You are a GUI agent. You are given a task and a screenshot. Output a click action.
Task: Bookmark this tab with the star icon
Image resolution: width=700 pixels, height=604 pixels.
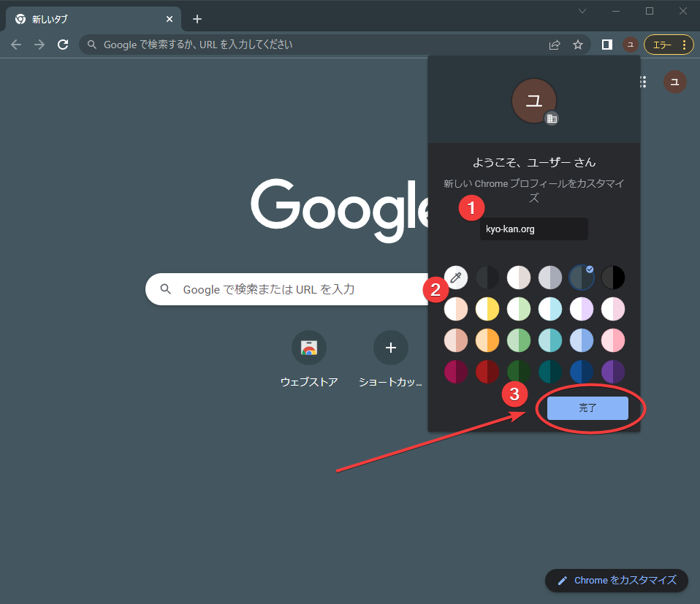578,45
